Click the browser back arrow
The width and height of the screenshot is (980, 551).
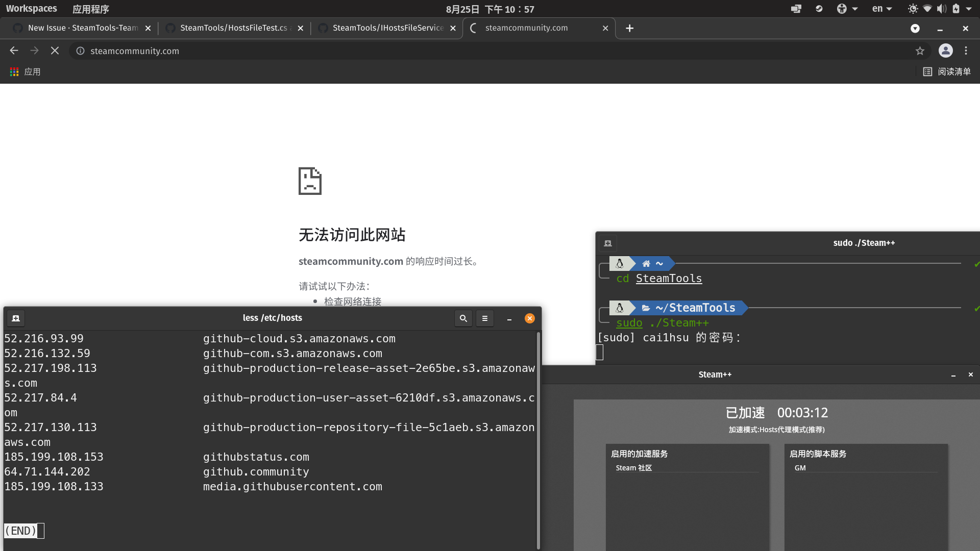[14, 51]
